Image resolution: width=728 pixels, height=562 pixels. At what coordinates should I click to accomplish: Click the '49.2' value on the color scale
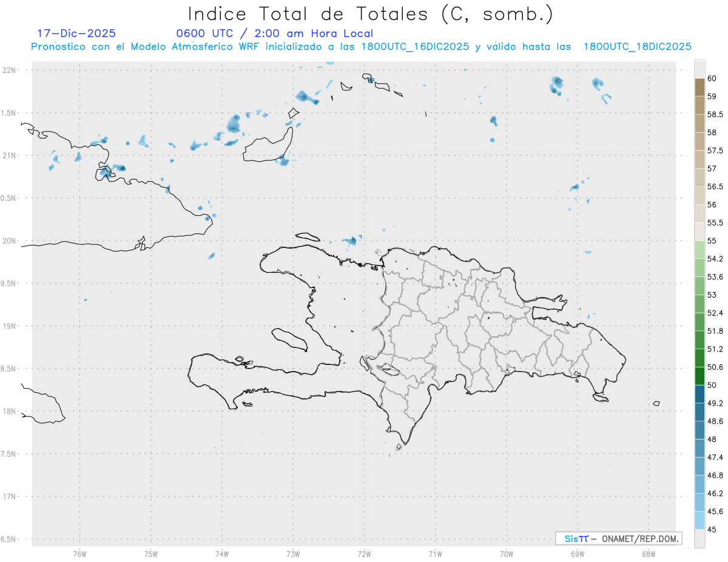click(x=715, y=403)
